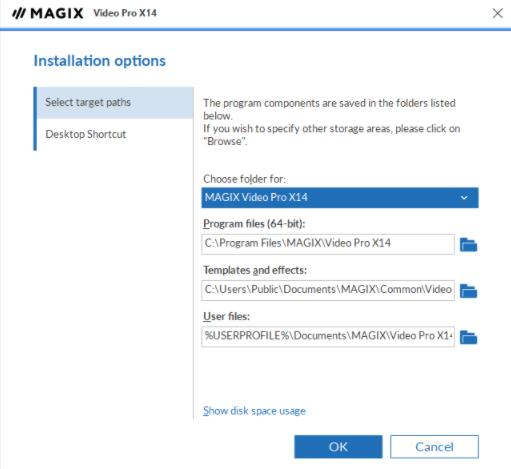Expand the MAGIX Video Pro X14 dropdown arrow
This screenshot has width=511, height=469.
click(x=464, y=198)
